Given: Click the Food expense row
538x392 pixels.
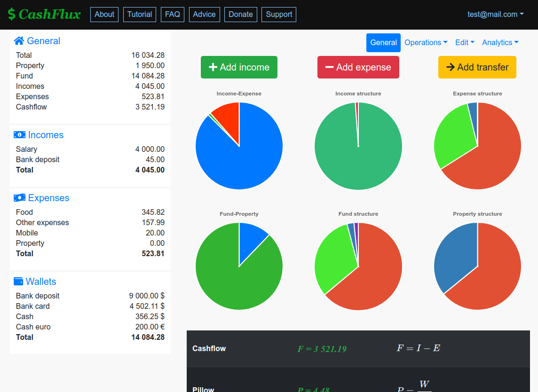Looking at the screenshot, I should (x=90, y=212).
